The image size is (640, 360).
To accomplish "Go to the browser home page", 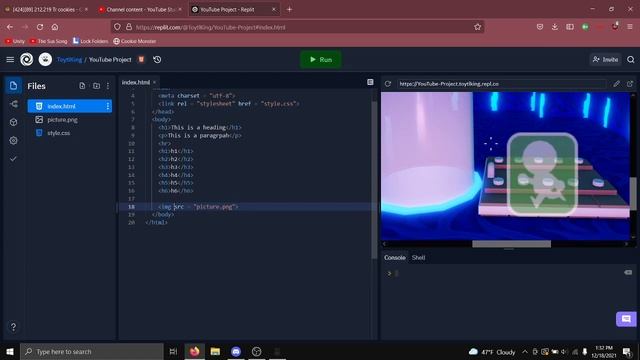I will (x=55, y=27).
